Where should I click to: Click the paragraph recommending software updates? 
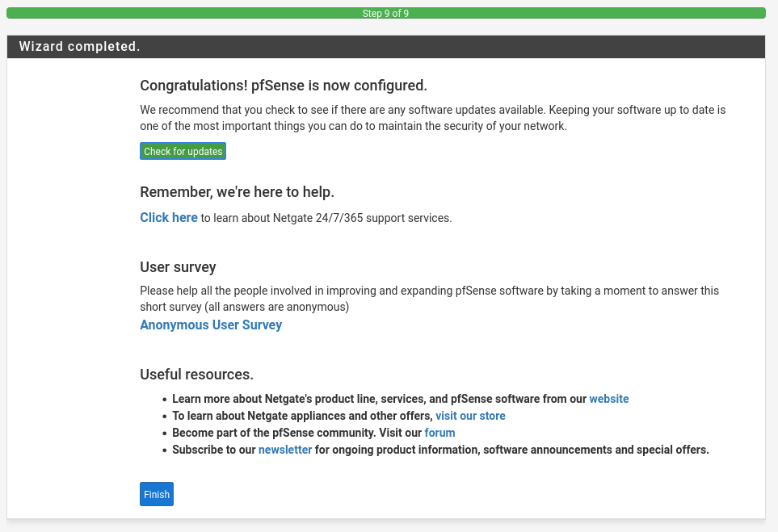(x=432, y=118)
